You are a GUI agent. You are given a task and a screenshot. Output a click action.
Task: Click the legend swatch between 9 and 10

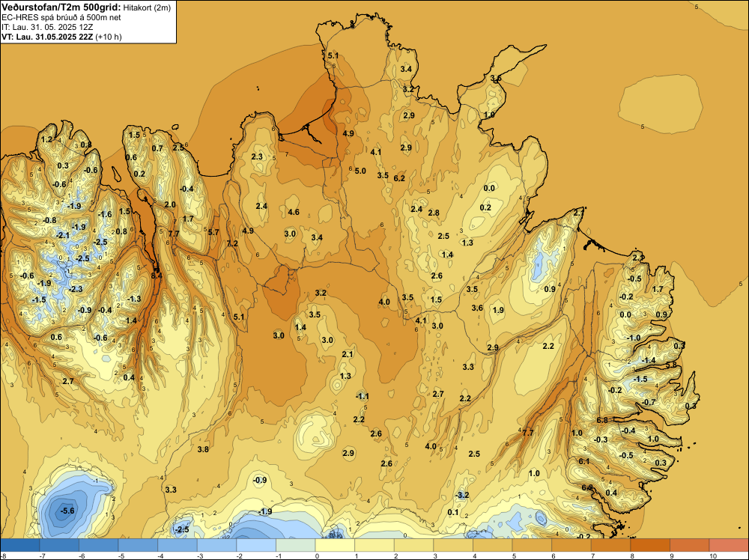pos(690,545)
